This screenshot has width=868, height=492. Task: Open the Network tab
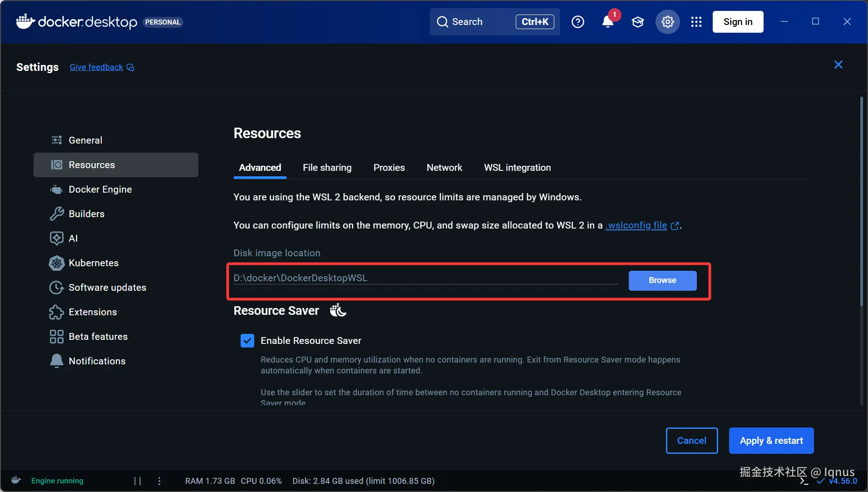pyautogui.click(x=444, y=168)
